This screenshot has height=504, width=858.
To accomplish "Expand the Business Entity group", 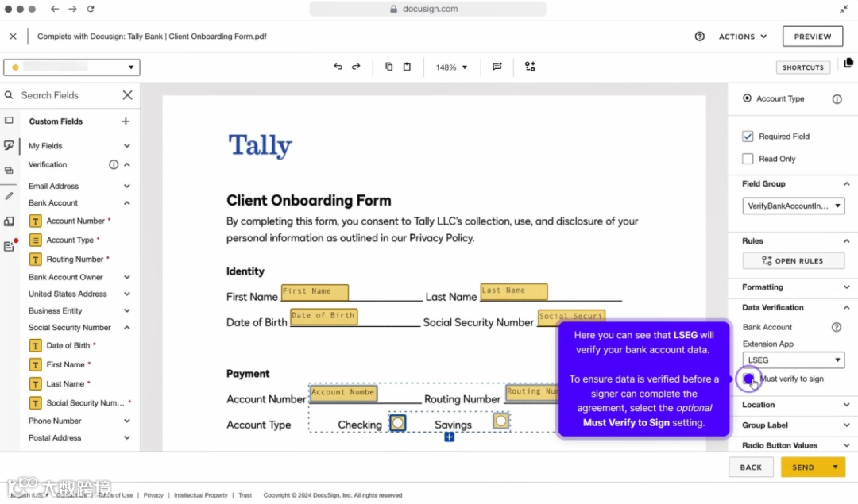I will pyautogui.click(x=127, y=310).
